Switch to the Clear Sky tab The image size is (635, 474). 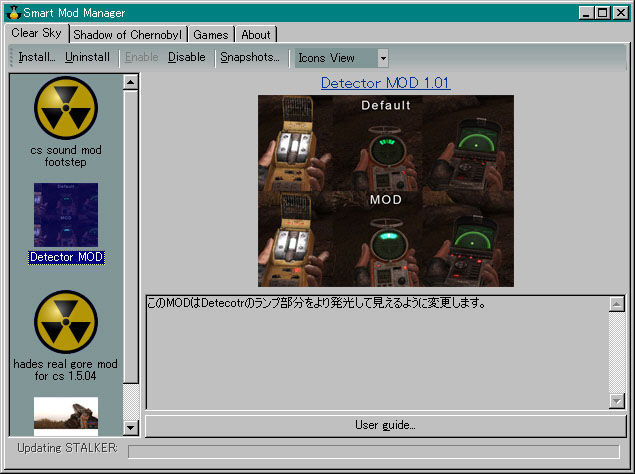point(36,33)
